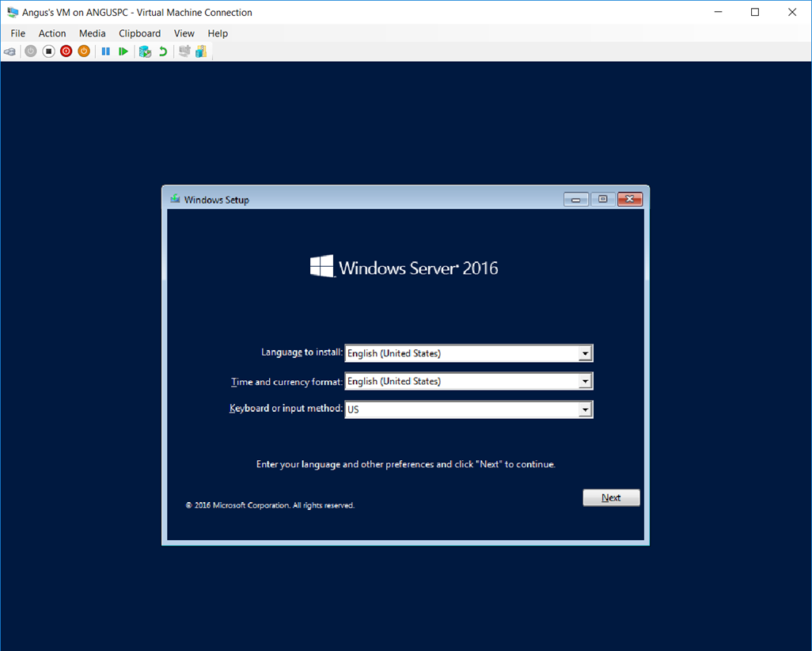Expand the Language to install dropdown arrow
The width and height of the screenshot is (812, 651).
(x=585, y=353)
